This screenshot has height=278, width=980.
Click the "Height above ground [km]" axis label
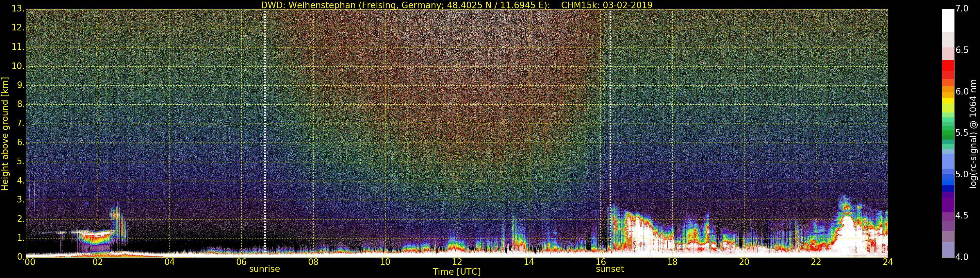[x=5, y=134]
